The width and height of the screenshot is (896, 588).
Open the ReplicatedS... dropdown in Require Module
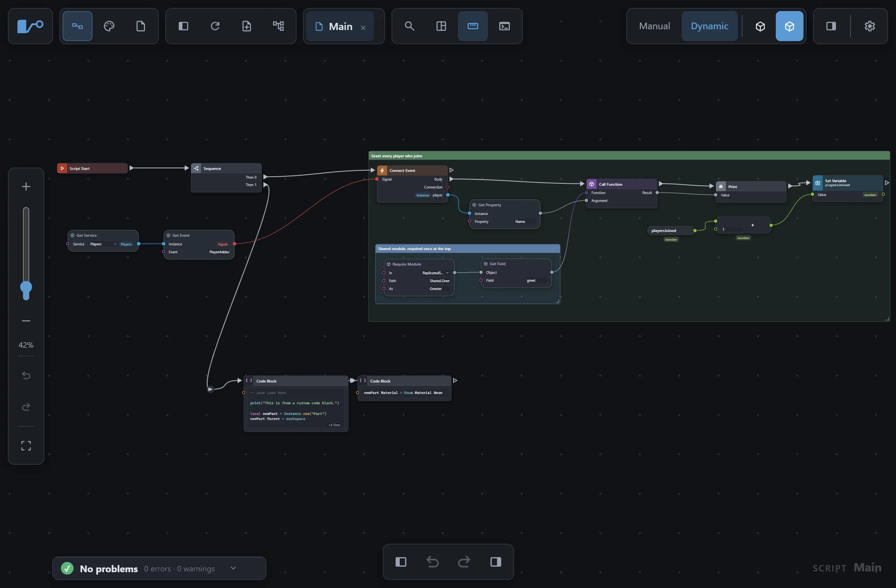coord(435,273)
